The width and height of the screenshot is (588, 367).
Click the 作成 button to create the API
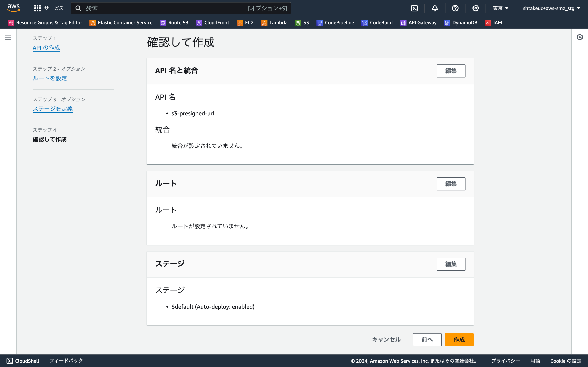(459, 339)
